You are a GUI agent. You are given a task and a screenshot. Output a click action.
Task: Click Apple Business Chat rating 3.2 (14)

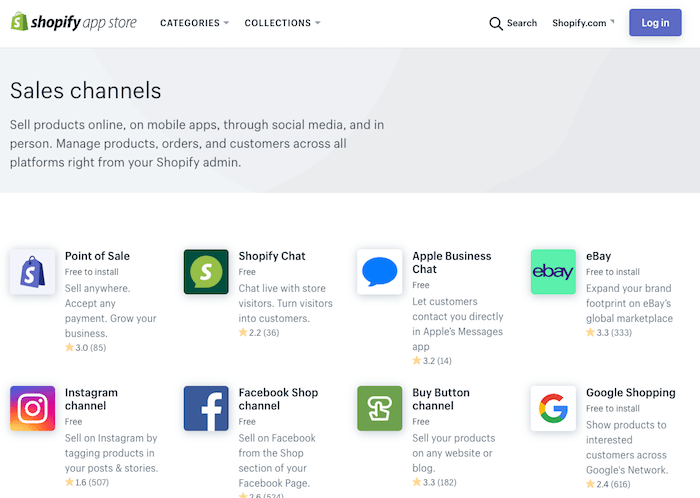[x=432, y=361]
